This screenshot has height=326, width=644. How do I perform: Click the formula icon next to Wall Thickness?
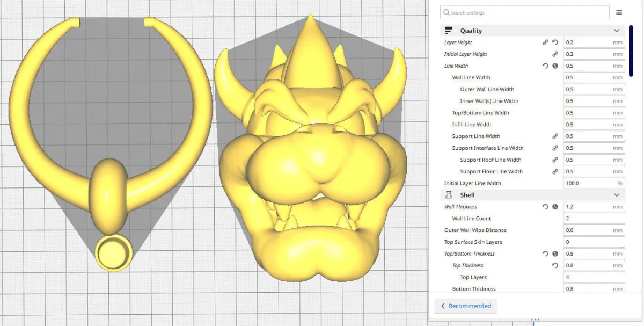555,207
